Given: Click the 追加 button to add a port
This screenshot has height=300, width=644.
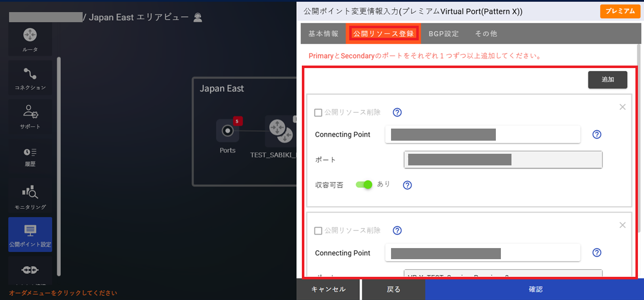Looking at the screenshot, I should pyautogui.click(x=607, y=79).
